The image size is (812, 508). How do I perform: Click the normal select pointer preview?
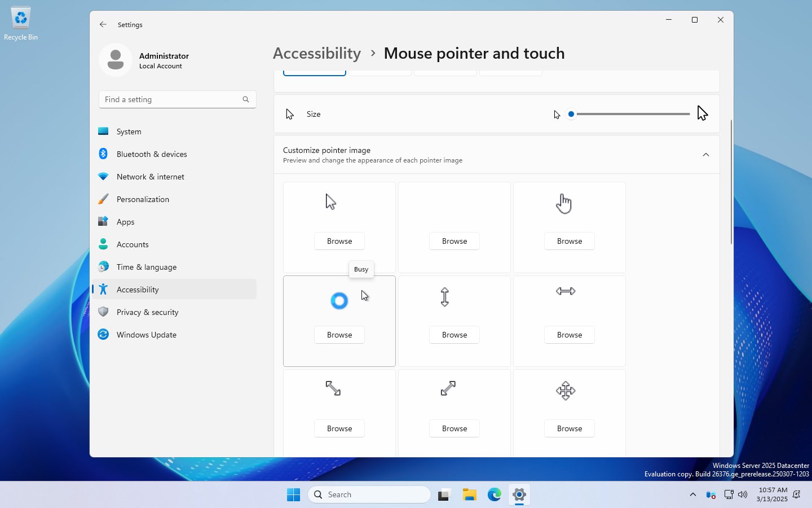[x=331, y=202]
